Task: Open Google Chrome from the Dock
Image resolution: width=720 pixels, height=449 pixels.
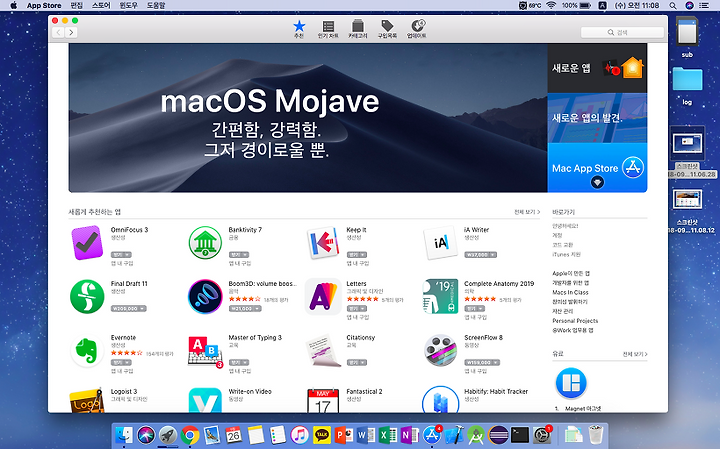Action: pyautogui.click(x=190, y=434)
